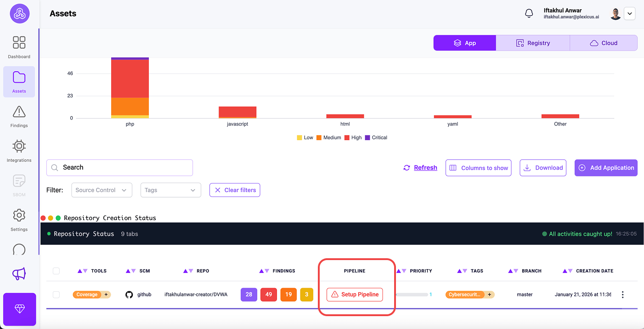
Task: Check the DVWA repository row checkbox
Action: [x=56, y=295]
